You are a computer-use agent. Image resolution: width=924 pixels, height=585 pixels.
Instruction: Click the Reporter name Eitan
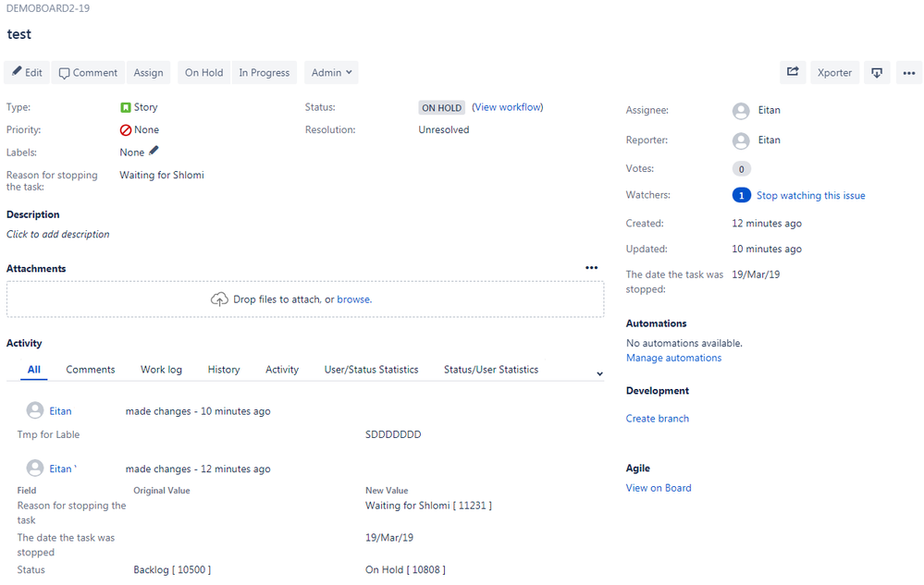pyautogui.click(x=769, y=140)
